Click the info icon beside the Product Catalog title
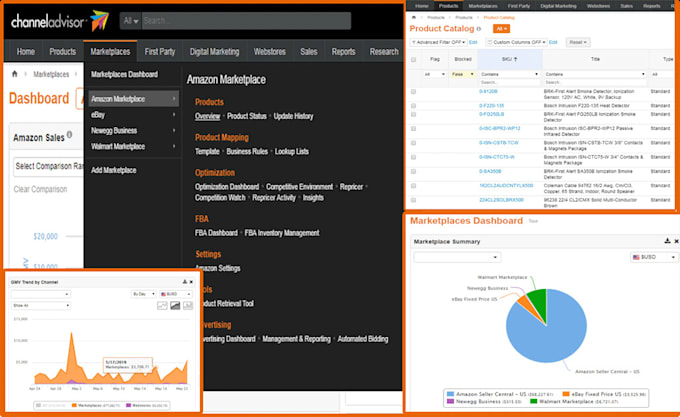 coord(479,29)
